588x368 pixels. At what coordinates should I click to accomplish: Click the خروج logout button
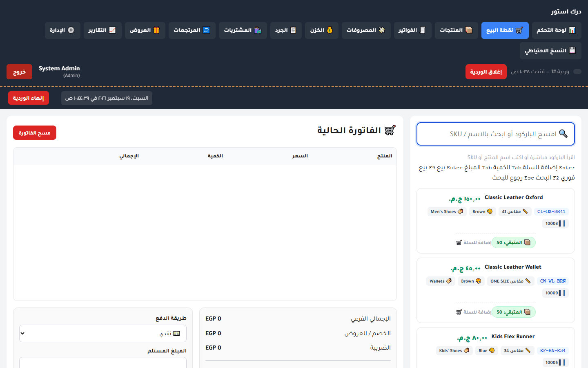pyautogui.click(x=19, y=72)
